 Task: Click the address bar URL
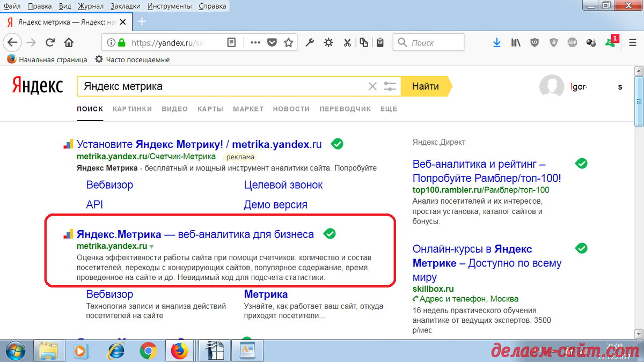tap(169, 42)
